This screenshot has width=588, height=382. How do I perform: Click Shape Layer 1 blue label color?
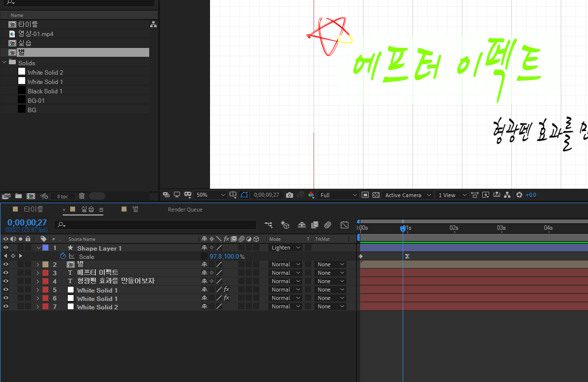pyautogui.click(x=45, y=248)
